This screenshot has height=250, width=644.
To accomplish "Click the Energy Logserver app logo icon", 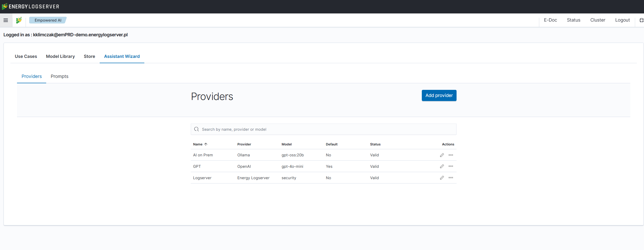I will pyautogui.click(x=19, y=20).
